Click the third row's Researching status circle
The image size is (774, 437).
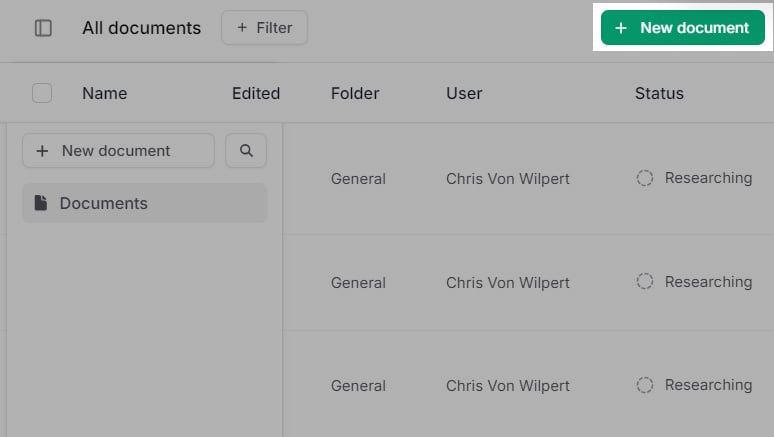644,385
